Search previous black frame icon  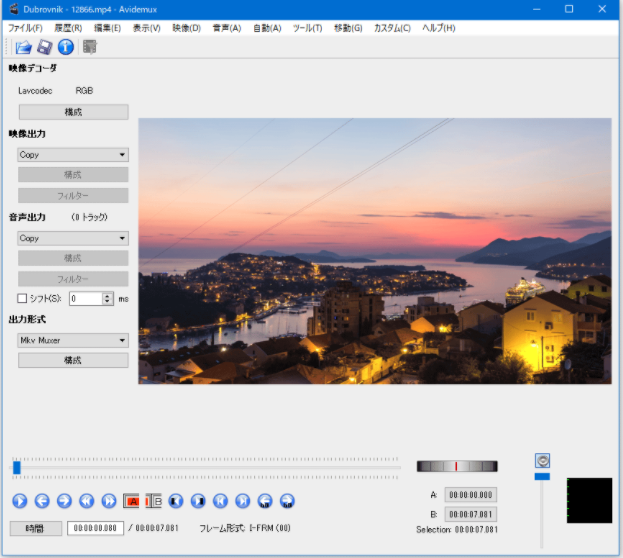click(176, 501)
